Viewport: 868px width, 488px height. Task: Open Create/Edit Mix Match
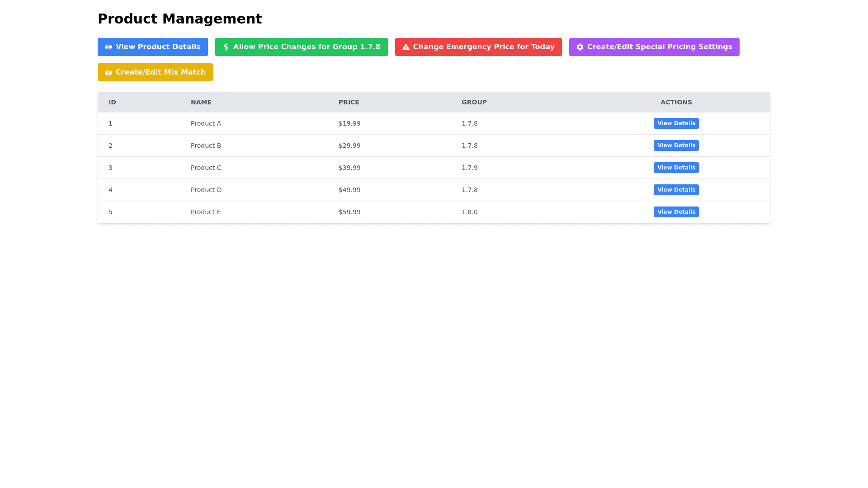[155, 72]
